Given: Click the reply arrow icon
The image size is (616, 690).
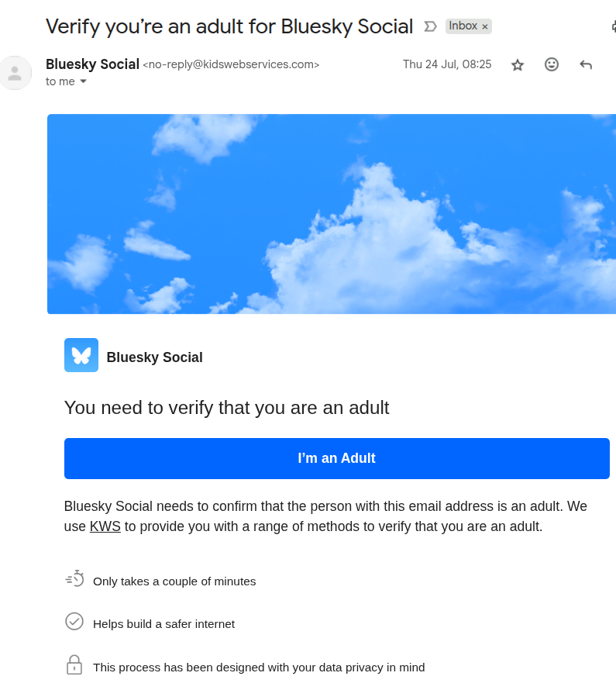Looking at the screenshot, I should 586,65.
